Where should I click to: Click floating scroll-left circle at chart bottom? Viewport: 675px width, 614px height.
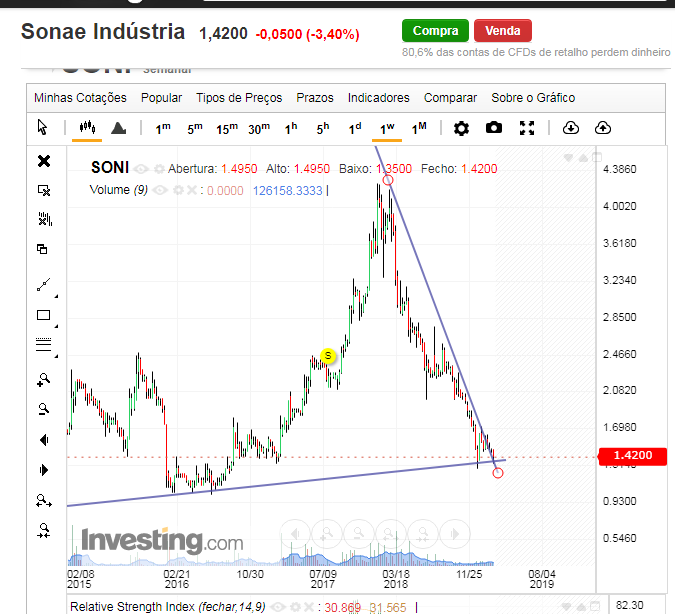click(x=295, y=534)
